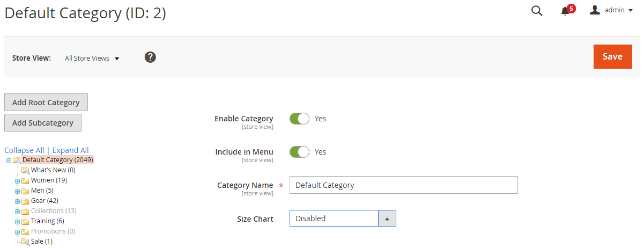Image resolution: width=644 pixels, height=248 pixels.
Task: Open the All Store Views dropdown
Action: click(92, 58)
